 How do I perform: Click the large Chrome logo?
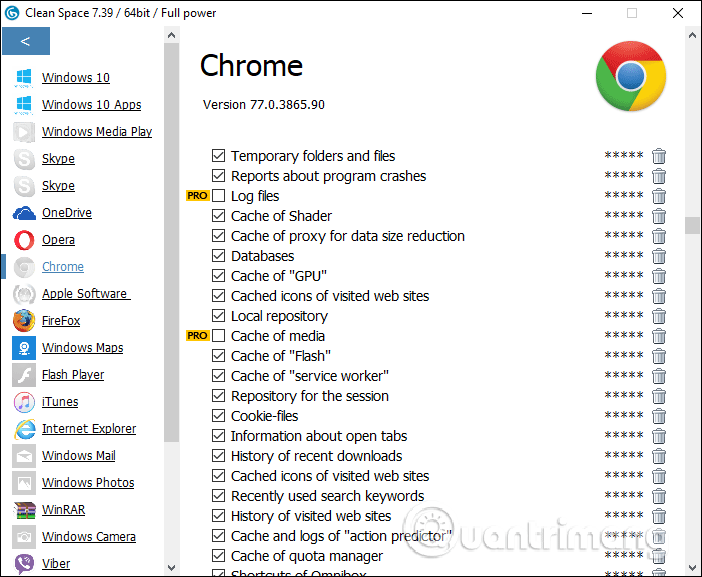tap(631, 76)
